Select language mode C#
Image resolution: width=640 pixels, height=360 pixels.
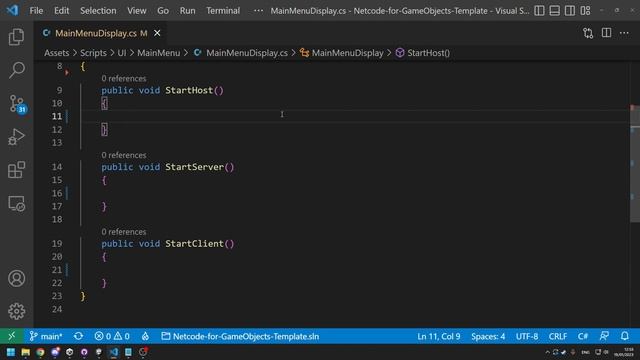pyautogui.click(x=582, y=336)
